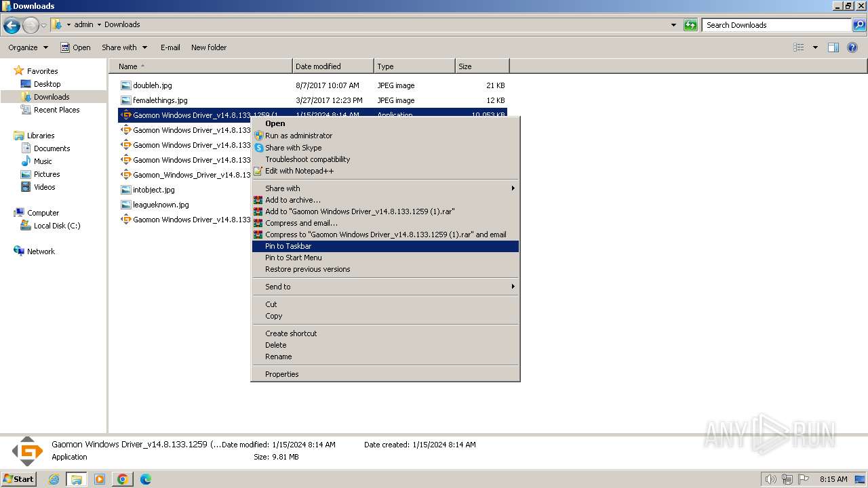Expand the admin breadcrumb arrow
The width and height of the screenshot is (868, 488).
[99, 24]
